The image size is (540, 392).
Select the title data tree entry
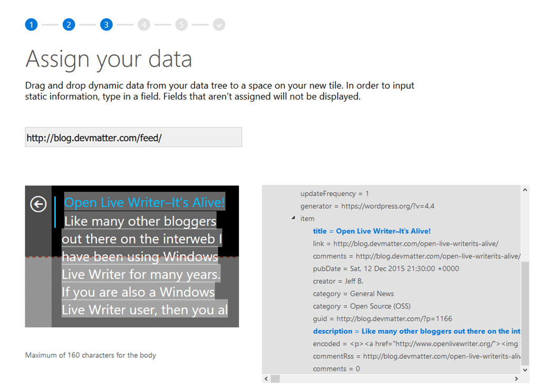click(371, 231)
